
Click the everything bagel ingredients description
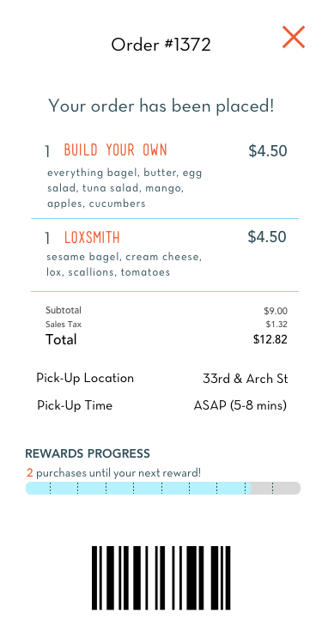pyautogui.click(x=125, y=188)
